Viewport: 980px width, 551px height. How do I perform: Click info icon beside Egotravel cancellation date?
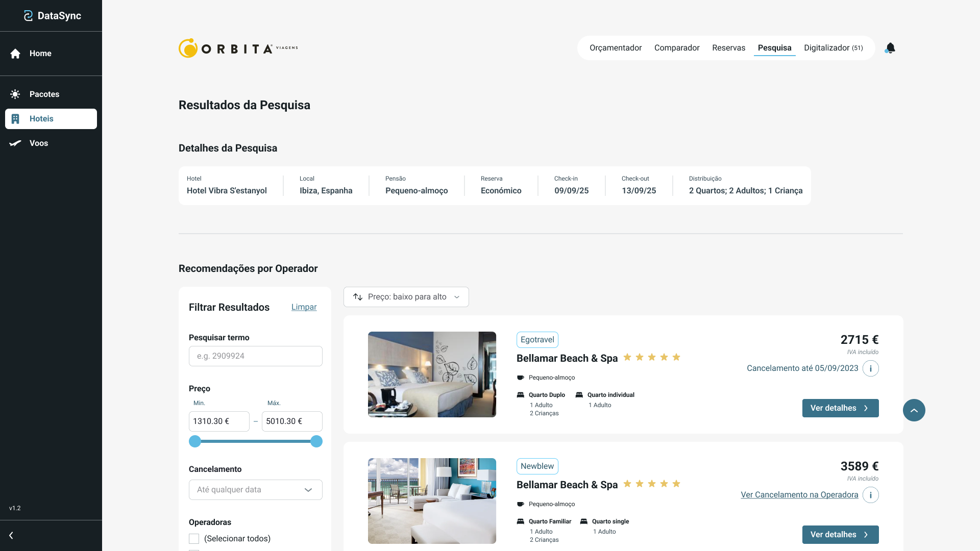pos(870,368)
